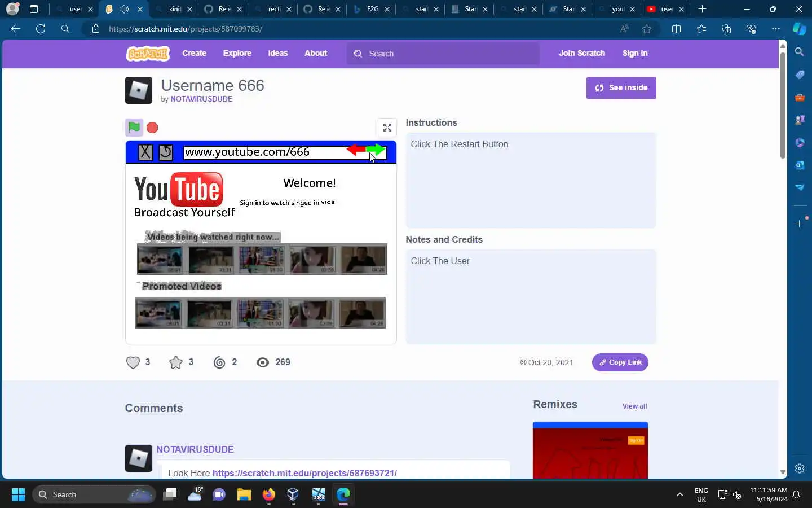Open Edge sidebar shopping tag icon
Screen dimensions: 812x508
tap(799, 75)
